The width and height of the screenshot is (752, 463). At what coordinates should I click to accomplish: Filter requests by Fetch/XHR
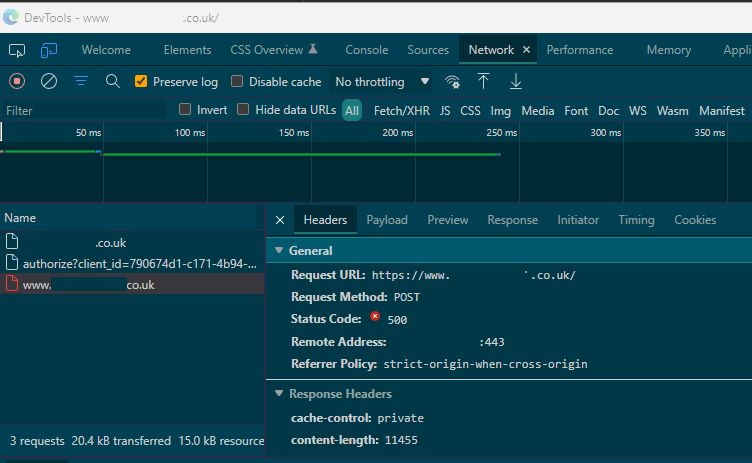tap(401, 111)
